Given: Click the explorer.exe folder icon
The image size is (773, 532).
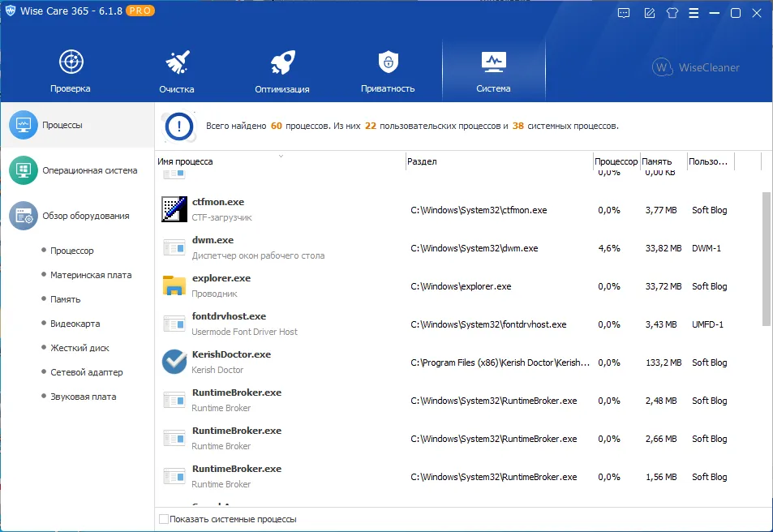Looking at the screenshot, I should (174, 285).
